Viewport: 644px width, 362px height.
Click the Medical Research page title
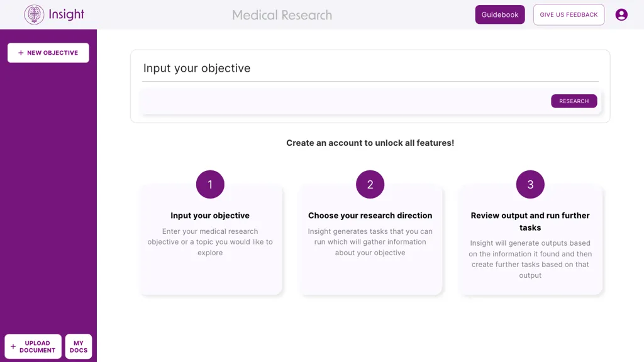point(282,15)
